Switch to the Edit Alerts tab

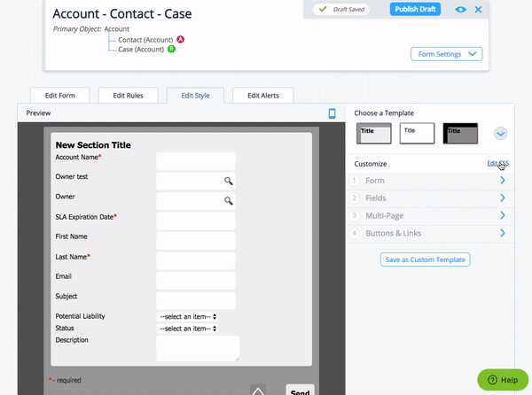pyautogui.click(x=263, y=95)
